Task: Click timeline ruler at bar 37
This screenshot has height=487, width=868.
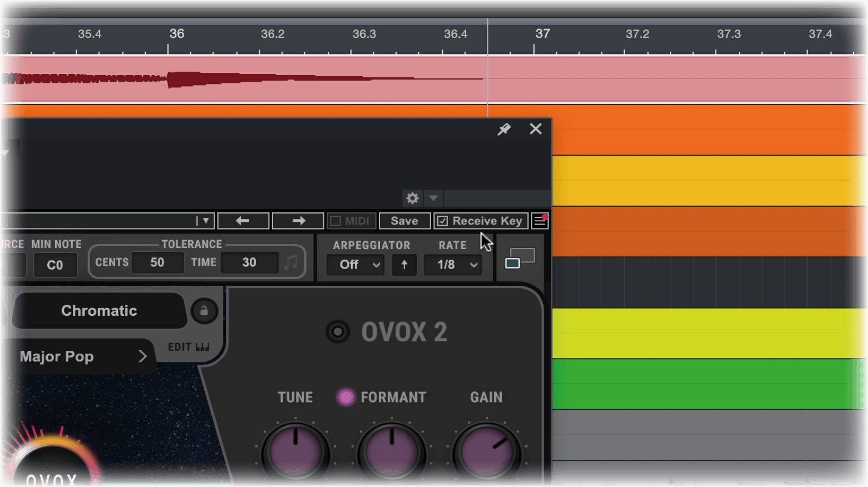Action: coord(542,34)
